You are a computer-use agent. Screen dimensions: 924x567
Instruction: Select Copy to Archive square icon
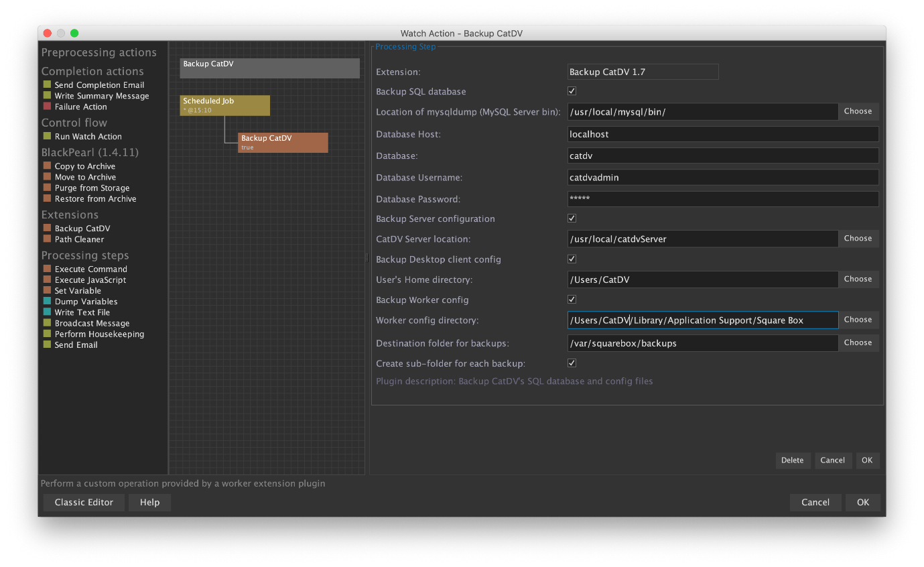47,166
